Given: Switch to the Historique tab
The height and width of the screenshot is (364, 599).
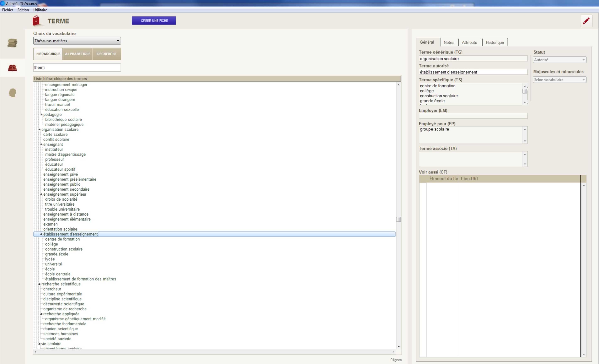Looking at the screenshot, I should coord(495,42).
